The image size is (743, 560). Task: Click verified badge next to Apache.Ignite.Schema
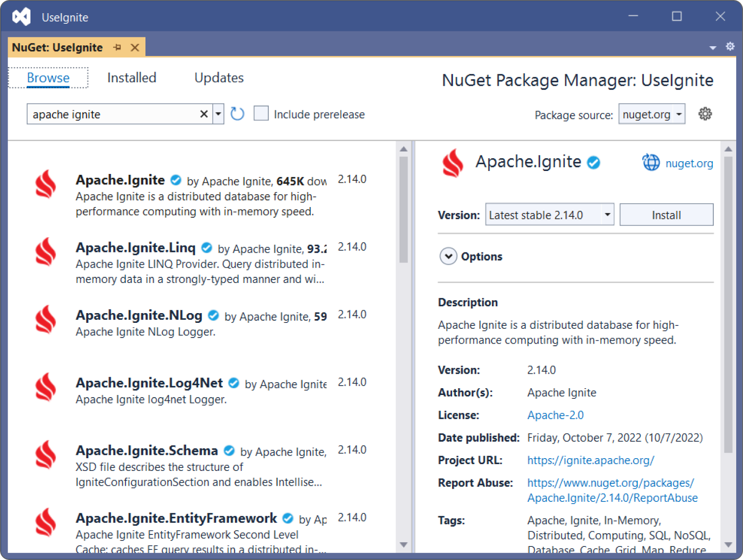[229, 451]
